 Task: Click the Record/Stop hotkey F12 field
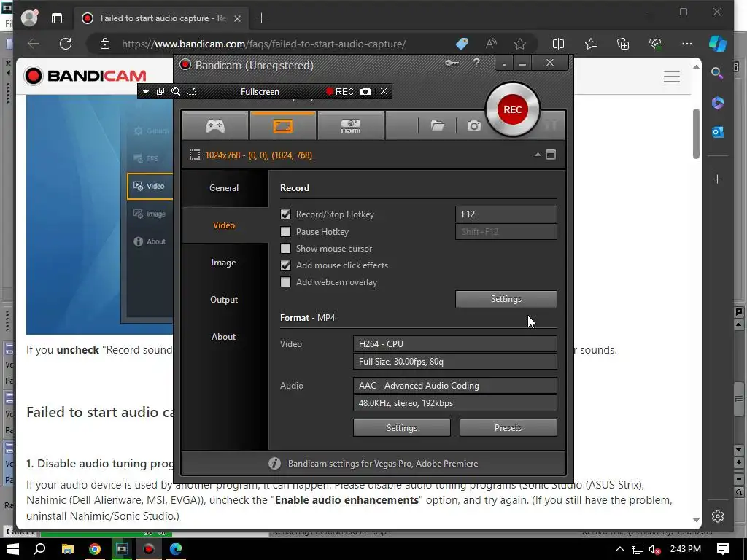tap(506, 214)
